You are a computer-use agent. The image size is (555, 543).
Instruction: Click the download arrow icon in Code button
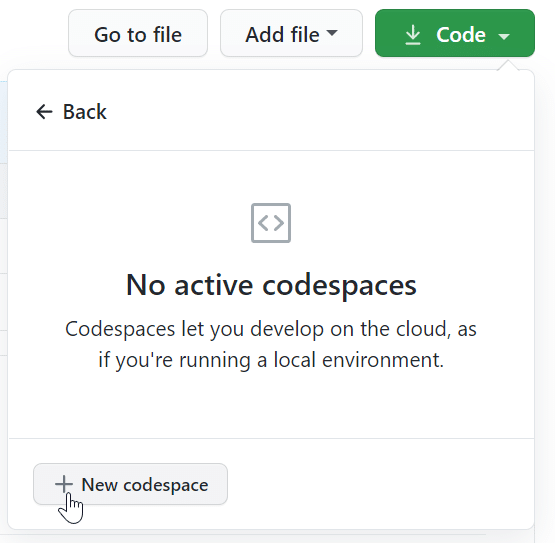tap(413, 35)
